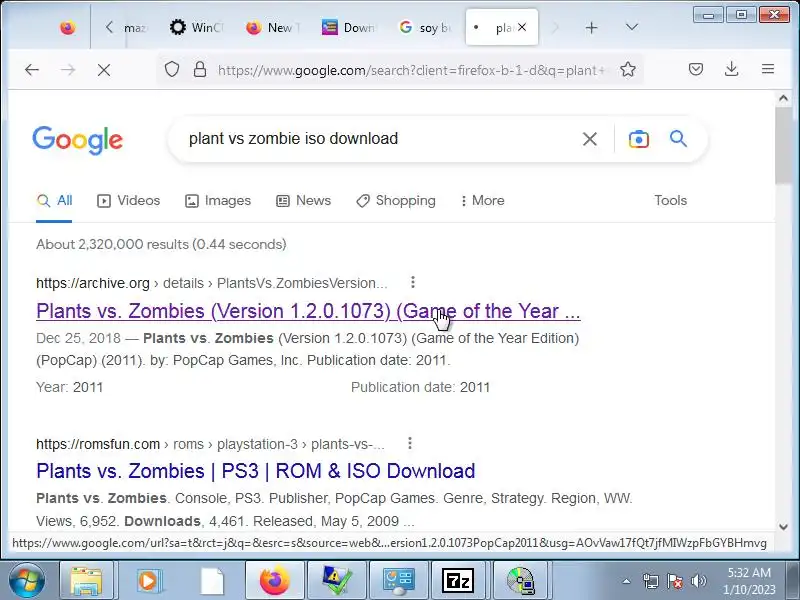
Task: Select the All results tab
Action: (x=54, y=201)
